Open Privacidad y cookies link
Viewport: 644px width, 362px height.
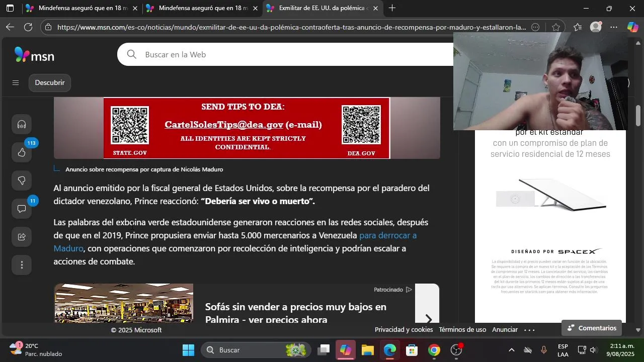[404, 330]
